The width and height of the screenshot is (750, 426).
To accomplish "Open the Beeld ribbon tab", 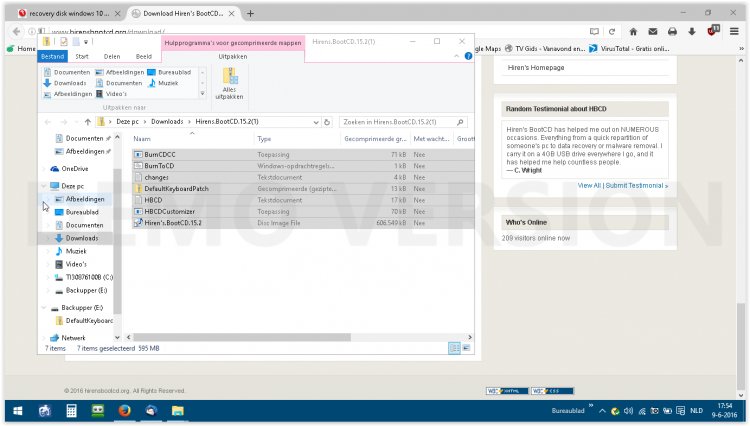I will point(144,57).
